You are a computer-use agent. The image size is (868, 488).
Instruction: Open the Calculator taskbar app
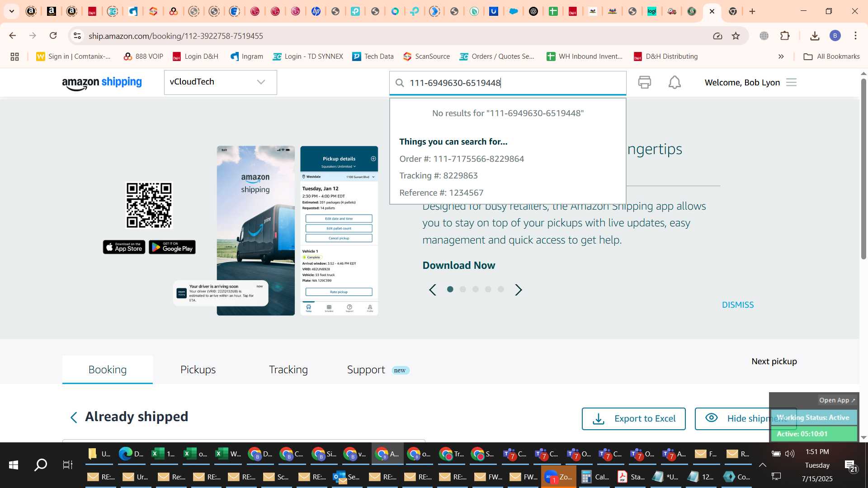[594, 477]
